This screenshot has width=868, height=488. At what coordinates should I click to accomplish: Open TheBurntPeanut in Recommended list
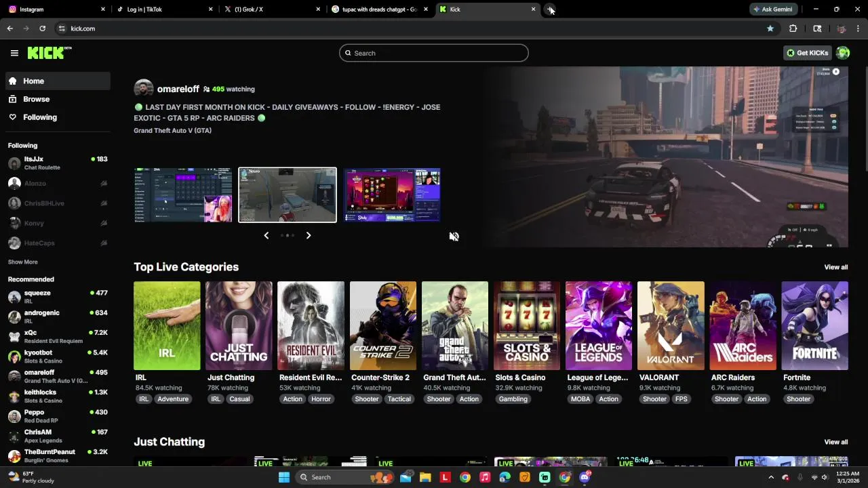pos(58,455)
